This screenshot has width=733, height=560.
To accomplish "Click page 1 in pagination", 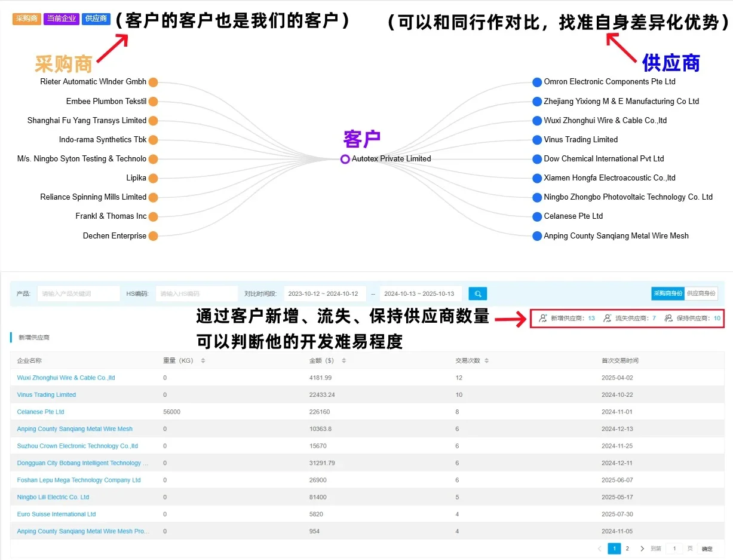I will [x=614, y=549].
